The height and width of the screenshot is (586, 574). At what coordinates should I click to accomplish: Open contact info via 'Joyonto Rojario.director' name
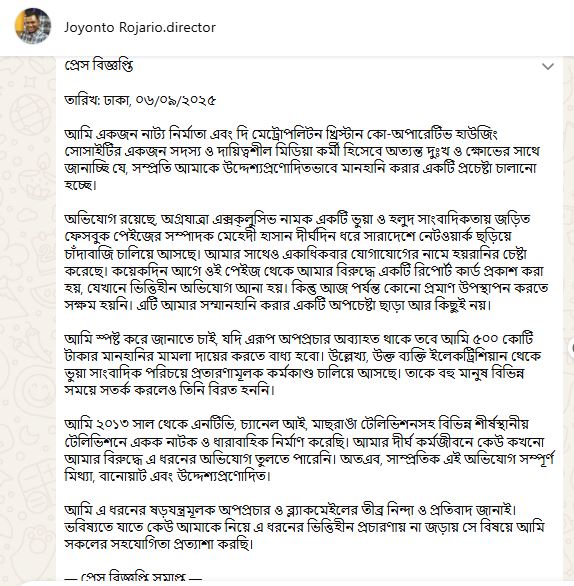tap(140, 27)
